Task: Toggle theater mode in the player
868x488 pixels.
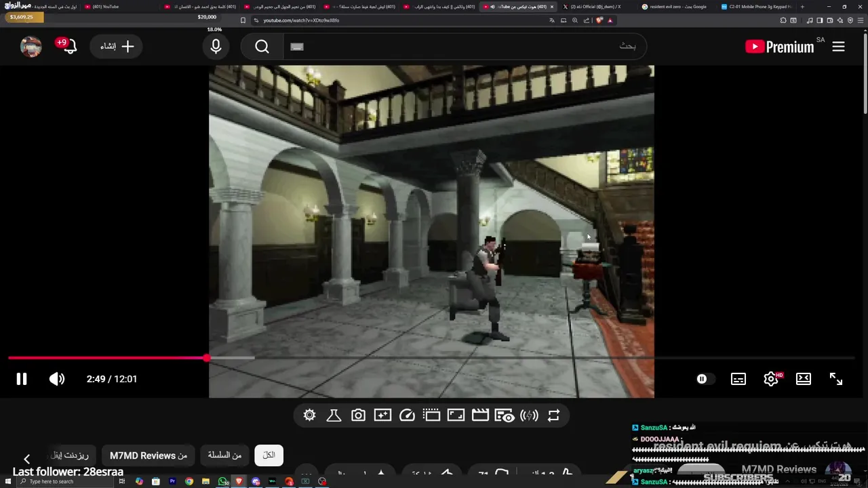Action: [x=804, y=379]
